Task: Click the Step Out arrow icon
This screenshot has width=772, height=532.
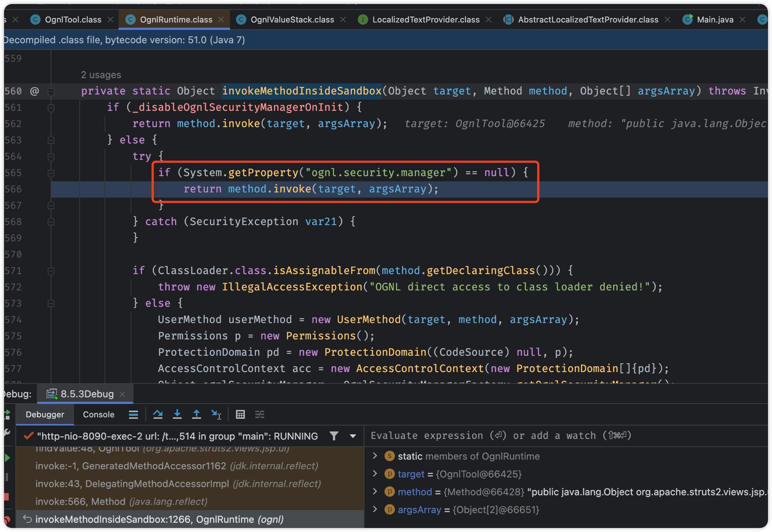Action: [x=196, y=414]
